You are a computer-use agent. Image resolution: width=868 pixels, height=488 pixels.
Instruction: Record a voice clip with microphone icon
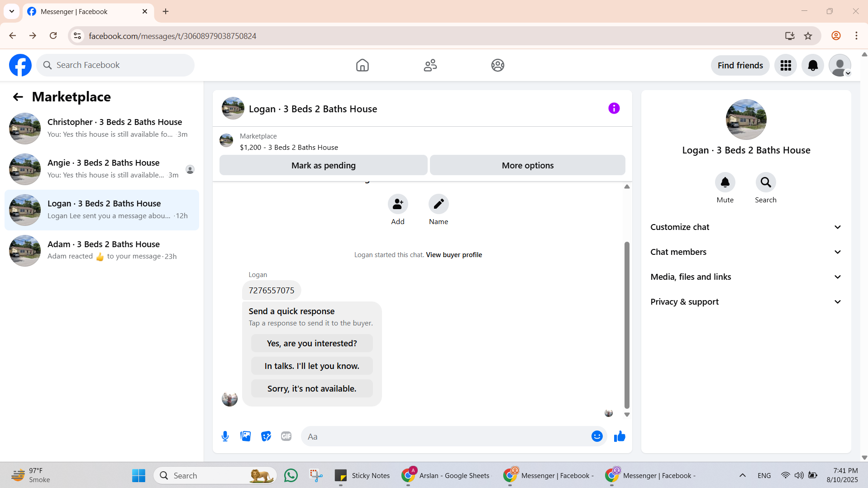point(225,436)
